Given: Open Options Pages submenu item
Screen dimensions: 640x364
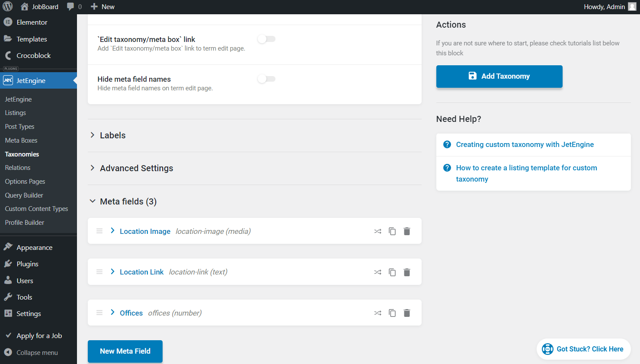Looking at the screenshot, I should click(25, 182).
